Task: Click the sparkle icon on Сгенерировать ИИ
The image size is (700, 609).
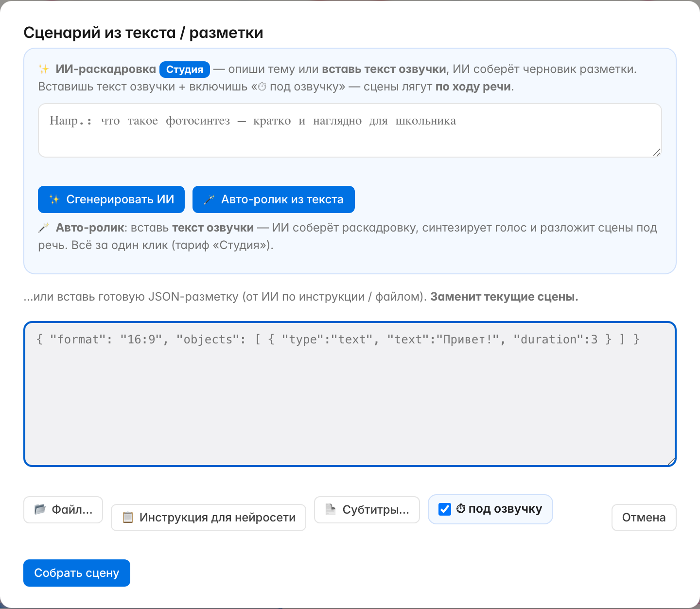Action: (x=54, y=199)
